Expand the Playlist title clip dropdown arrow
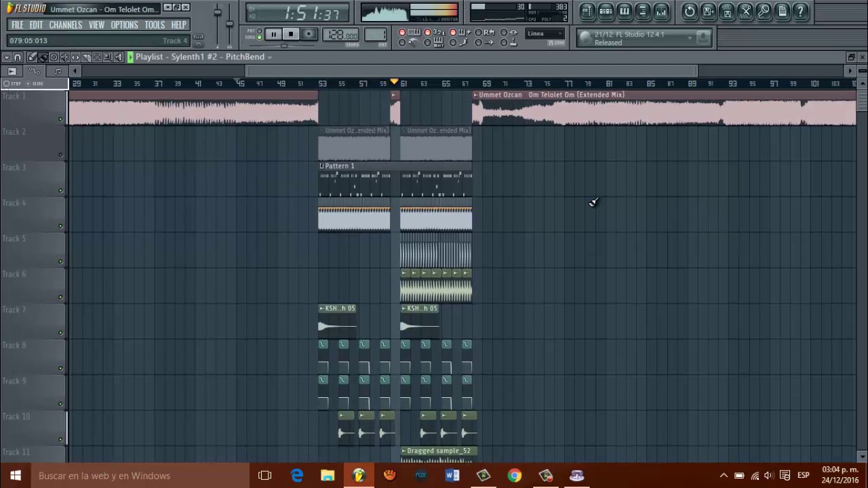The image size is (868, 488). (269, 58)
